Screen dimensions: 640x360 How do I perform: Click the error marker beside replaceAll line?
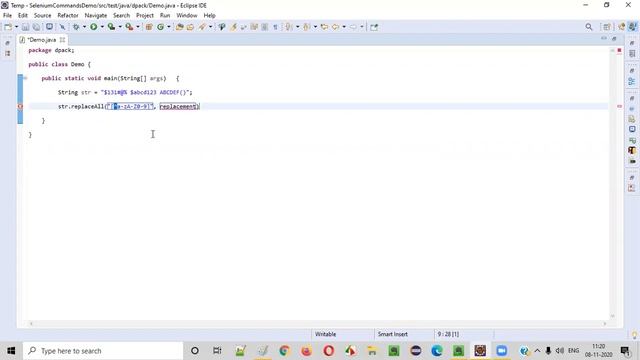(x=20, y=107)
